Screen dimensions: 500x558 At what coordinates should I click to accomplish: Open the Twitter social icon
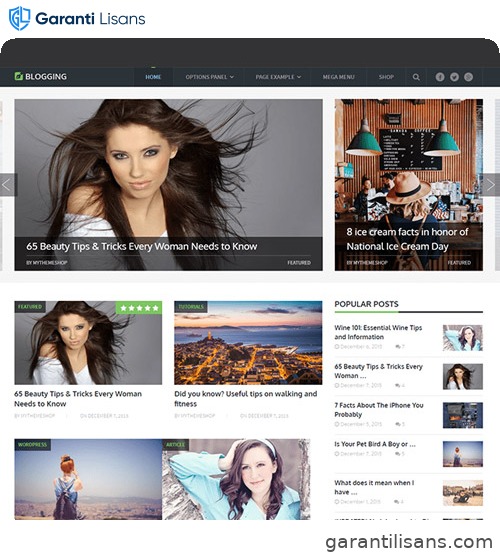pyautogui.click(x=454, y=77)
